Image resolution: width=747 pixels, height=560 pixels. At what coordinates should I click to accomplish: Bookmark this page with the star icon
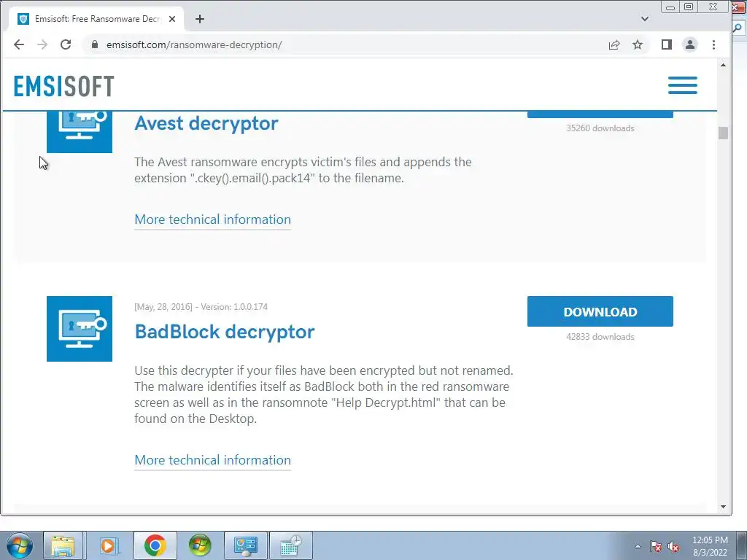pyautogui.click(x=638, y=44)
